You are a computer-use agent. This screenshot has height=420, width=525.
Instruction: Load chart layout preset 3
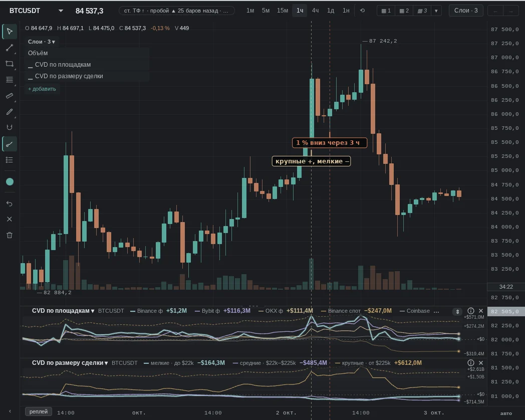pyautogui.click(x=422, y=11)
